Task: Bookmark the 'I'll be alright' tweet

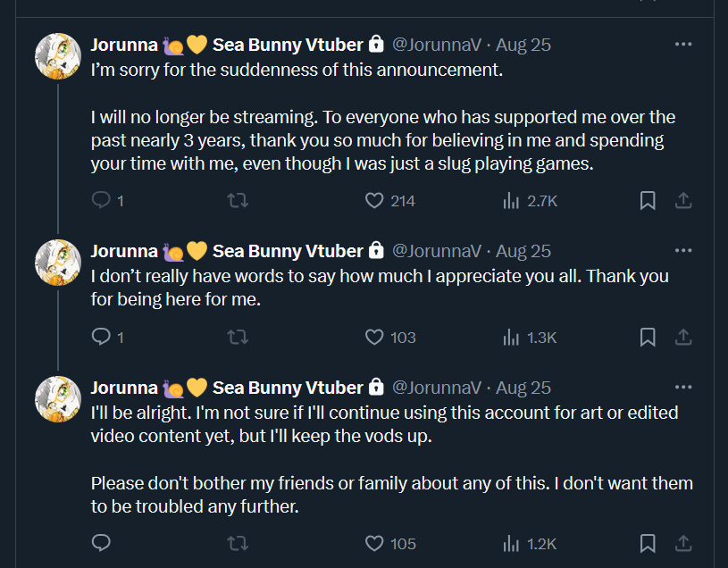Action: 648,543
